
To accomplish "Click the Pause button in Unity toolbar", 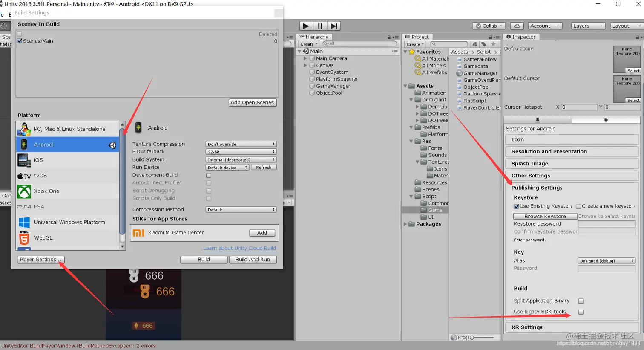I will pyautogui.click(x=320, y=26).
